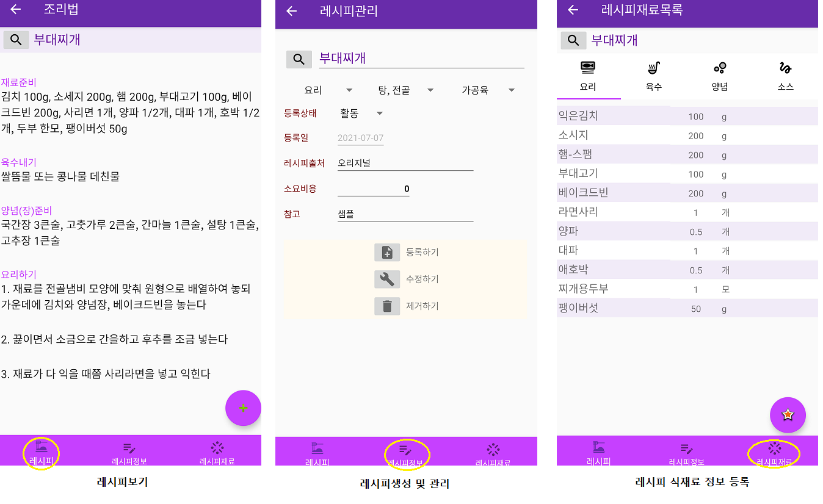Focus the 부대찌개 search field in 조리법

tap(147, 40)
